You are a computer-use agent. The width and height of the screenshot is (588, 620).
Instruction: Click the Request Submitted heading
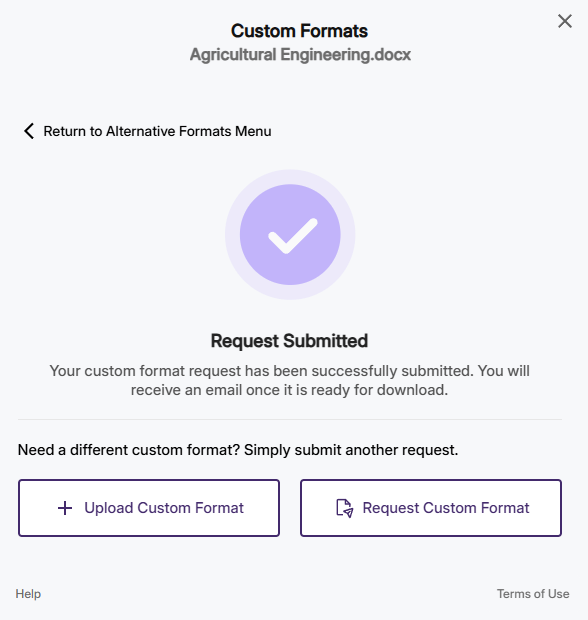pos(289,341)
